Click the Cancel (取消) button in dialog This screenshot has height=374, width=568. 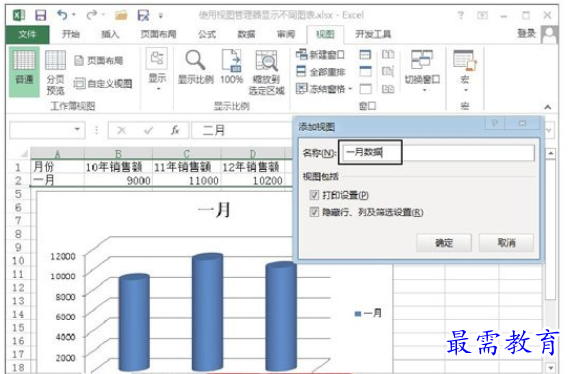coord(506,242)
